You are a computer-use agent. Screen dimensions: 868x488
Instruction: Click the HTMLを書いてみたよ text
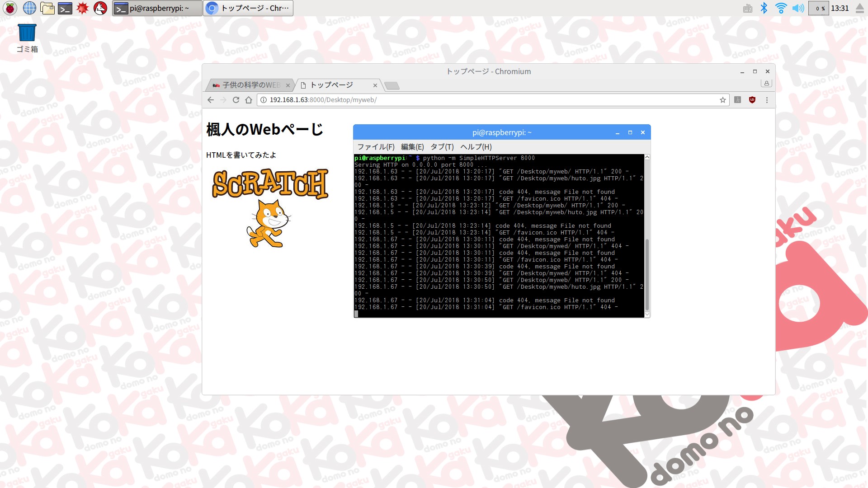241,155
